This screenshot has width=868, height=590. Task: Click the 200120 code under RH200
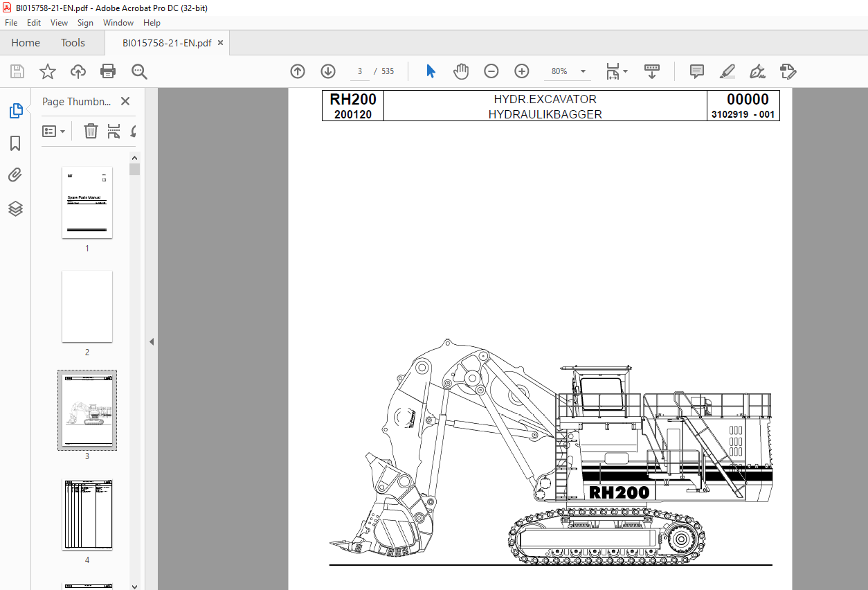[x=353, y=115]
